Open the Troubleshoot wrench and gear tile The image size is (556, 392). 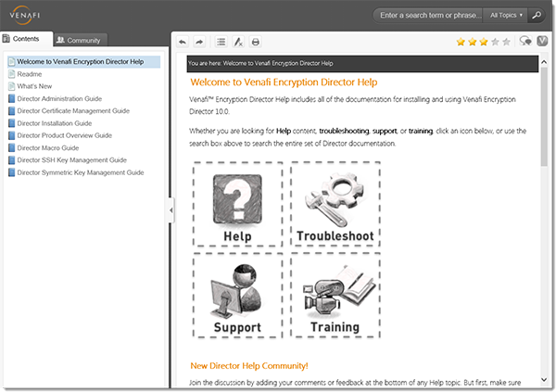pyautogui.click(x=335, y=204)
